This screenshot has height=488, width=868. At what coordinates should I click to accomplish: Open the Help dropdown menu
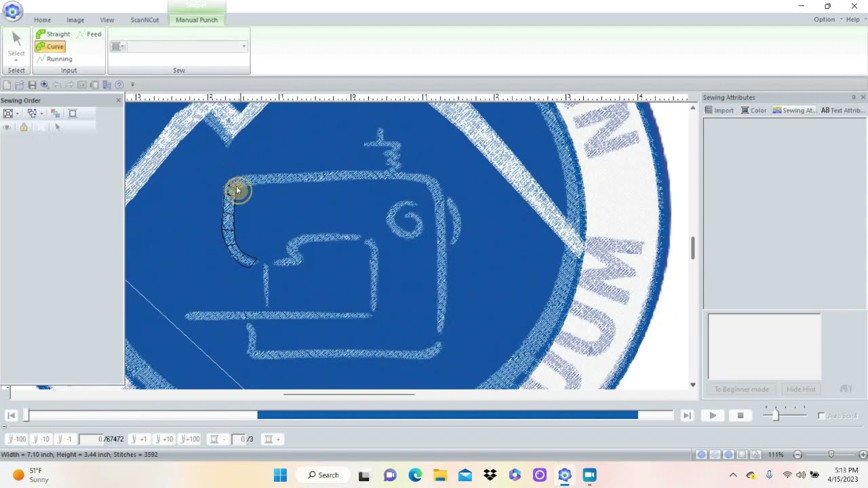click(852, 20)
